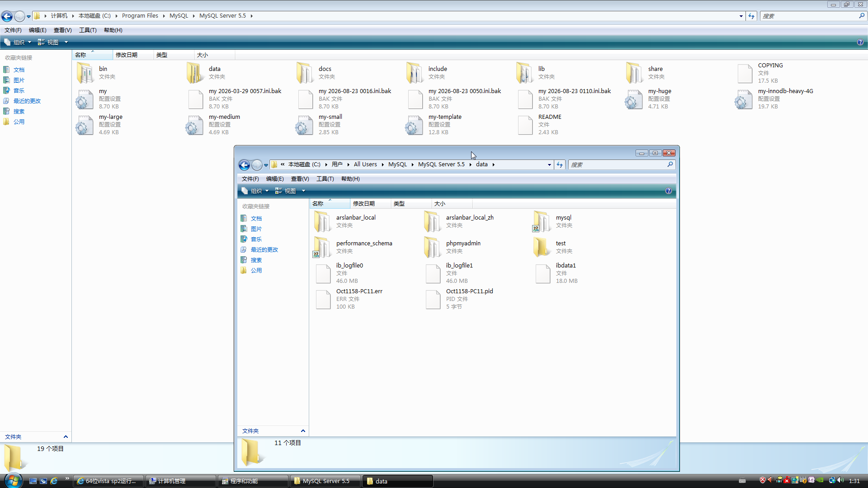The width and height of the screenshot is (868, 488).
Task: Switch to the 程序和功能 taskbar button
Action: pos(253,481)
